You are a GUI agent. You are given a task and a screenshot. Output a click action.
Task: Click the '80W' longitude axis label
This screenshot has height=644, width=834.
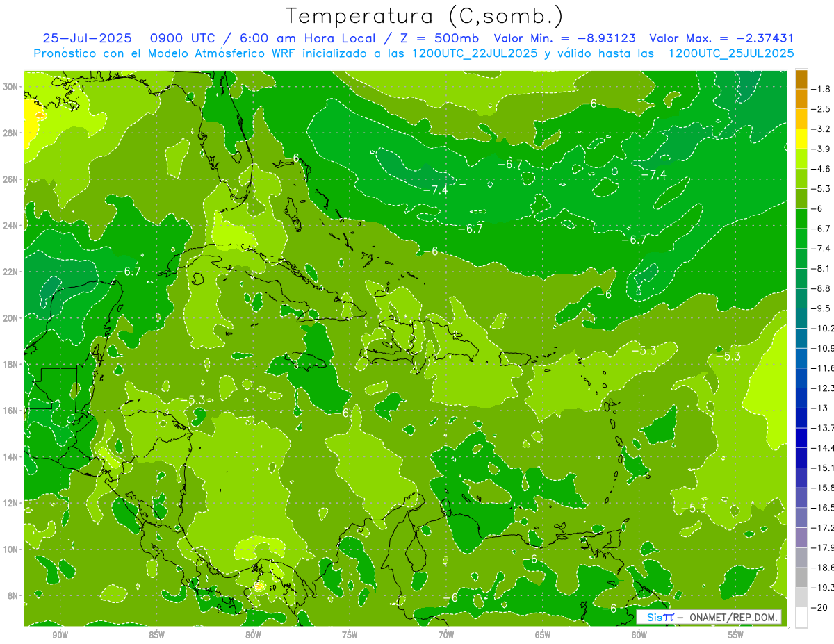253,635
